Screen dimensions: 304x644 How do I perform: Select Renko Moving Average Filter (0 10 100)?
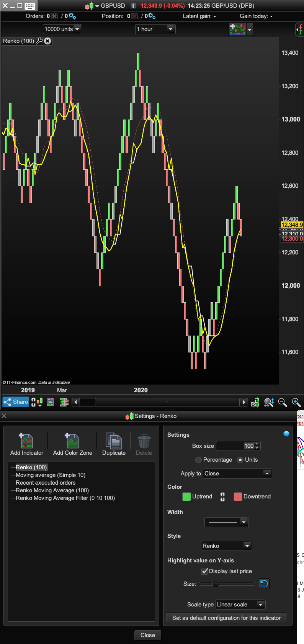[65, 498]
